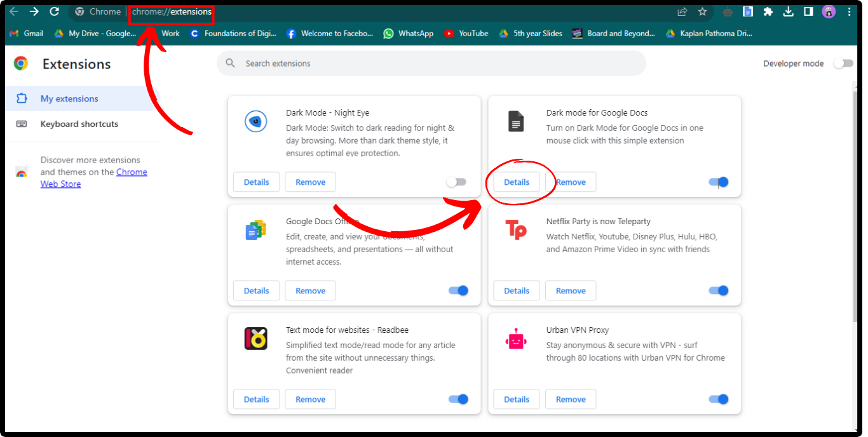Open Details for Text mode Readbee
Screen dimensions: 868x437
(257, 400)
